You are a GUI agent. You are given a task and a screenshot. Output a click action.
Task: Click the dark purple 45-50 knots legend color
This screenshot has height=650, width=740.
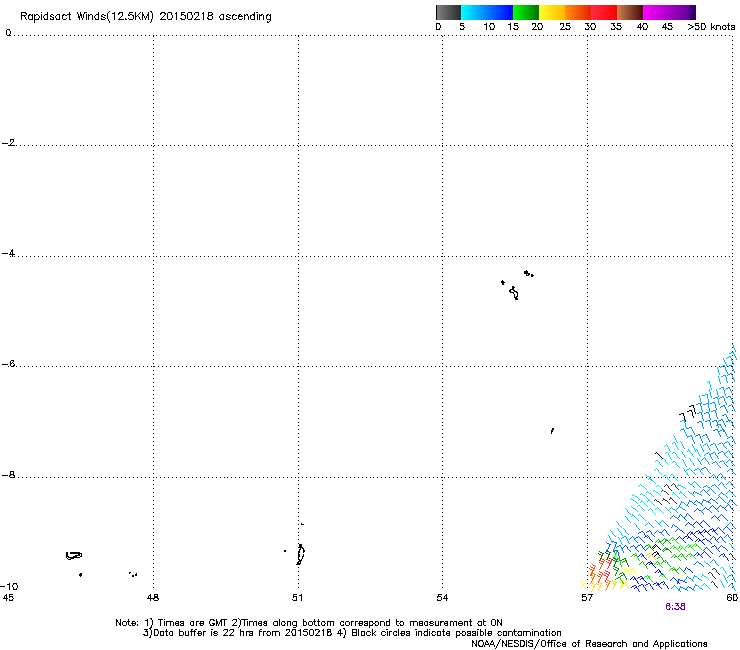point(682,12)
